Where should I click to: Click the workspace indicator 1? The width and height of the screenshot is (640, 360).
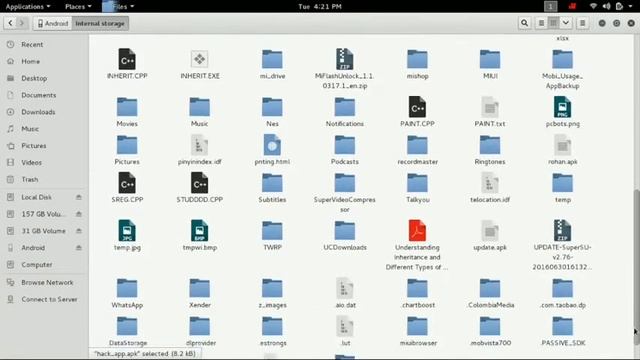click(551, 6)
